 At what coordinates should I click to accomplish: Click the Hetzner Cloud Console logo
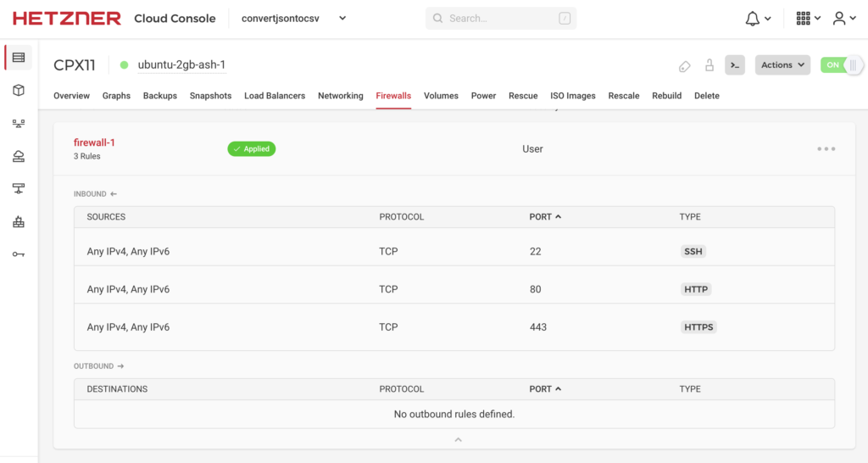pos(114,18)
